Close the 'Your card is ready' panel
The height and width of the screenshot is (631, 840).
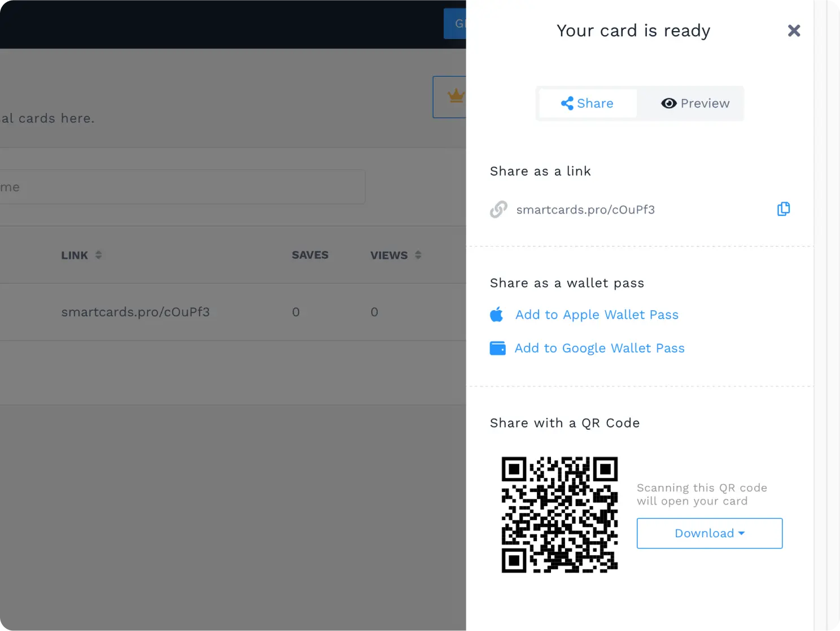(794, 31)
